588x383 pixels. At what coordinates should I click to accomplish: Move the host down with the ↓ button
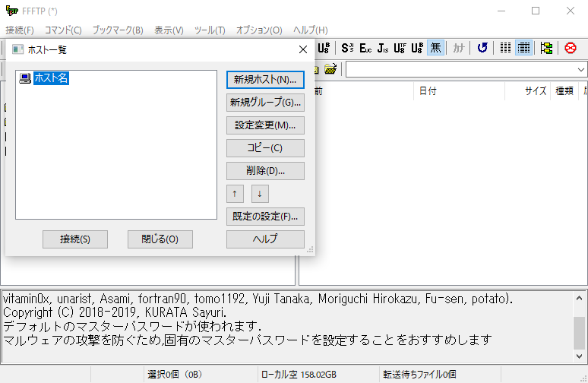pyautogui.click(x=260, y=194)
